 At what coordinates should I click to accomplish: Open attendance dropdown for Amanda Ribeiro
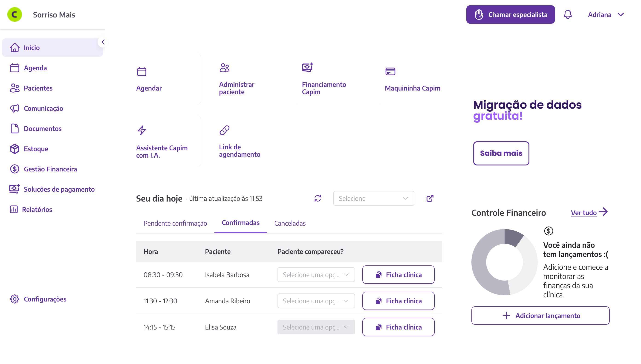[x=316, y=301]
